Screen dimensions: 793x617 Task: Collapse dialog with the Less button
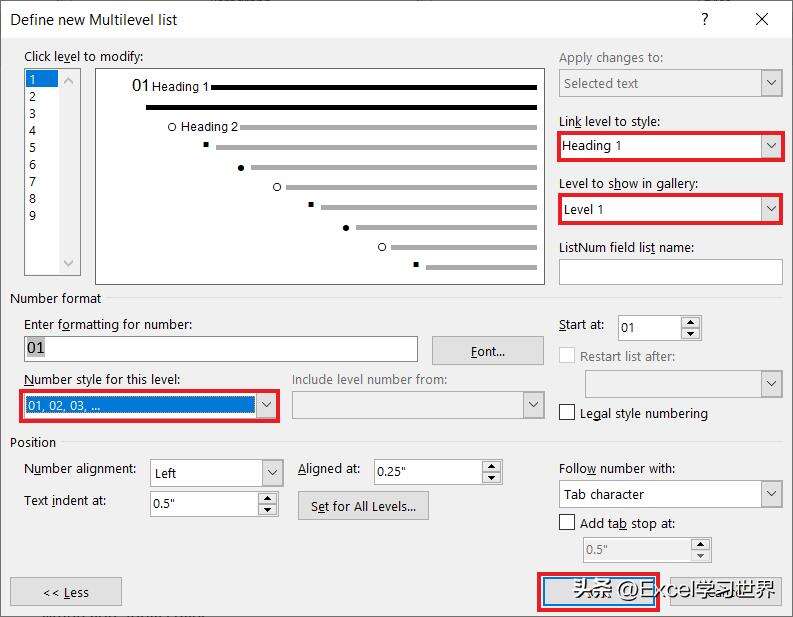coord(66,592)
